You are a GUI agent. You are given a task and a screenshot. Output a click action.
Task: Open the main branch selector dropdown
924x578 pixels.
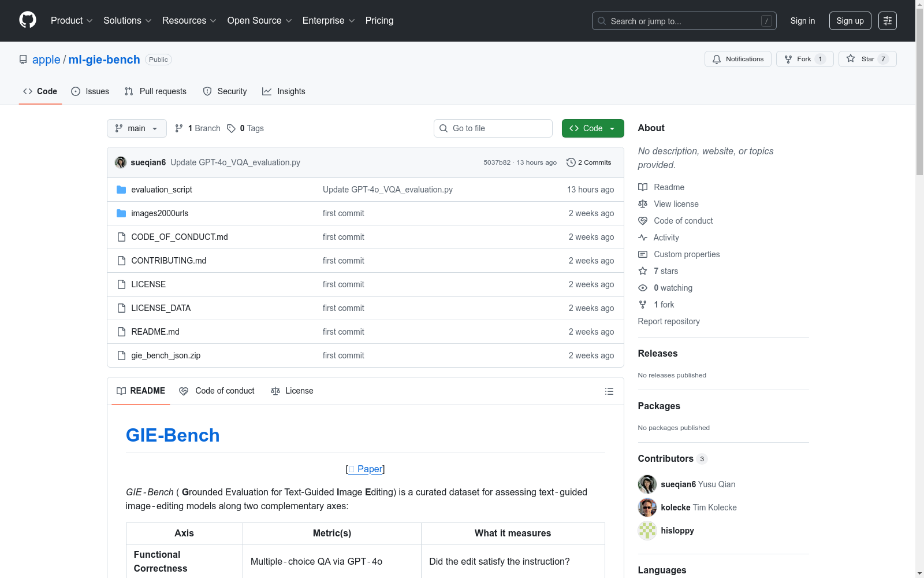click(x=137, y=128)
